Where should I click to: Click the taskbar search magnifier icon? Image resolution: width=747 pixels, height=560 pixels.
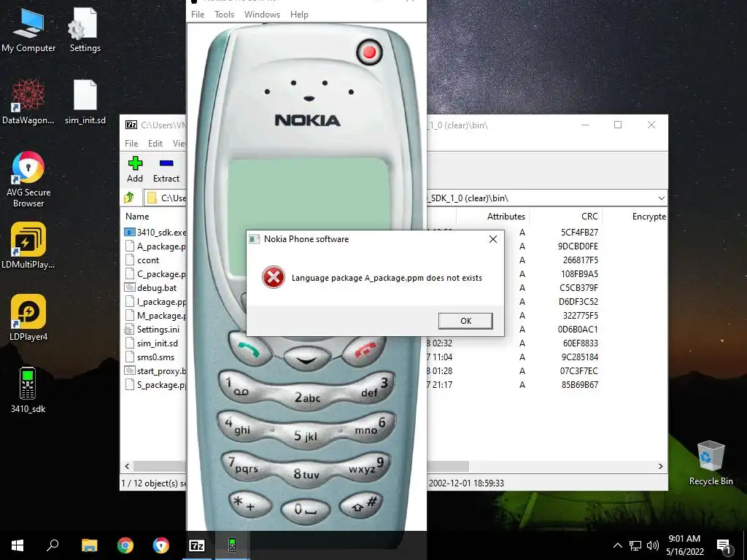pyautogui.click(x=53, y=545)
